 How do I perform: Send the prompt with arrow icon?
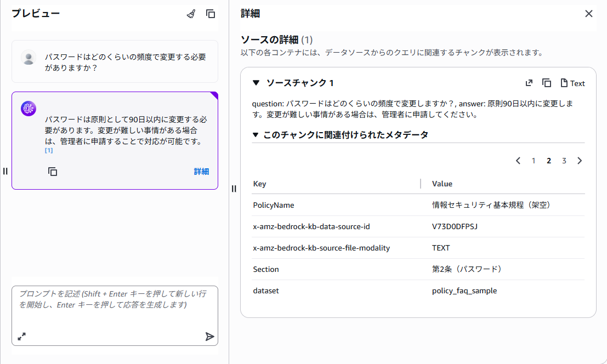click(x=209, y=337)
